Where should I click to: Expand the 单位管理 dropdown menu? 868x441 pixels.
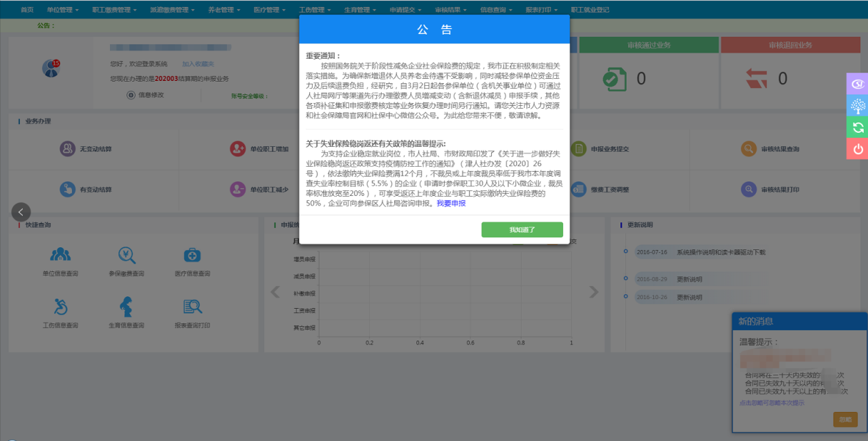62,10
